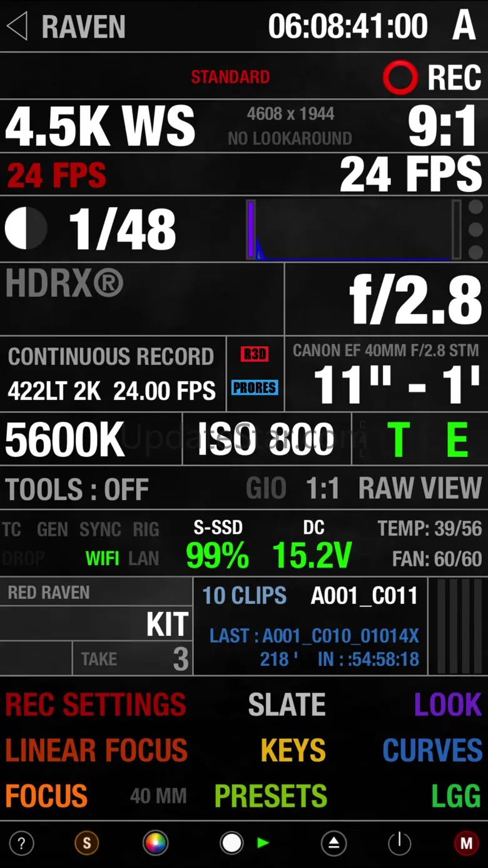Toggle the PRORES recording badge
Image resolution: width=488 pixels, height=868 pixels.
255,387
